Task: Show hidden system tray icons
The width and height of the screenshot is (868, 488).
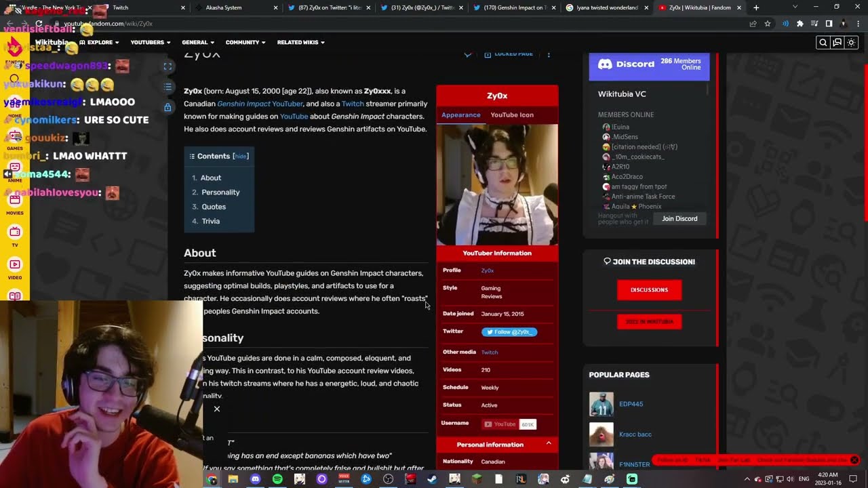Action: click(747, 479)
